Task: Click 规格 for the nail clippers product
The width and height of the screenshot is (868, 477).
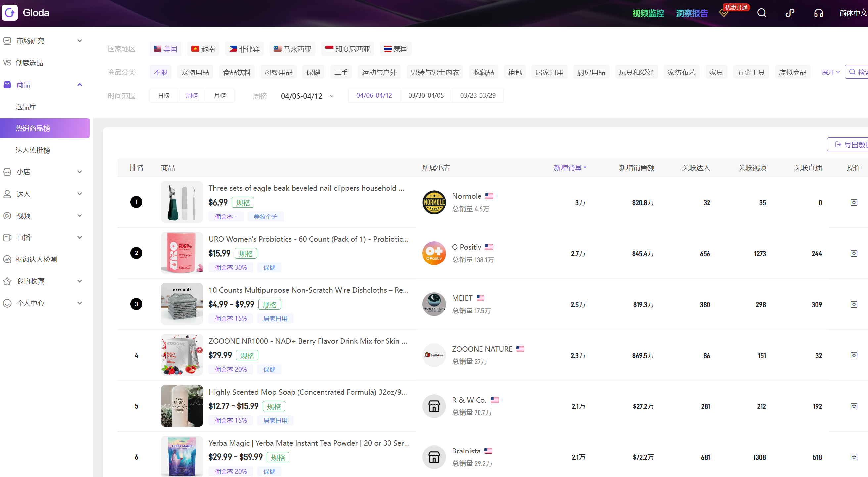Action: (x=243, y=203)
